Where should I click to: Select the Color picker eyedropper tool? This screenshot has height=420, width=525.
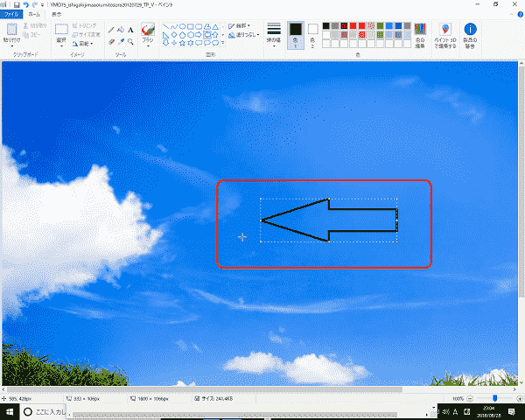[121, 41]
